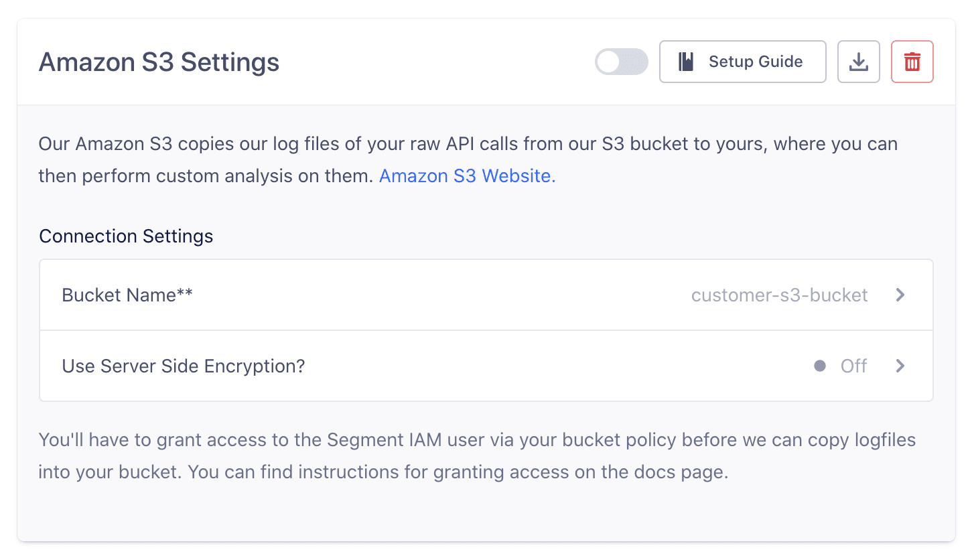Select the Amazon S3 Settings title
This screenshot has height=560, width=970.
159,62
